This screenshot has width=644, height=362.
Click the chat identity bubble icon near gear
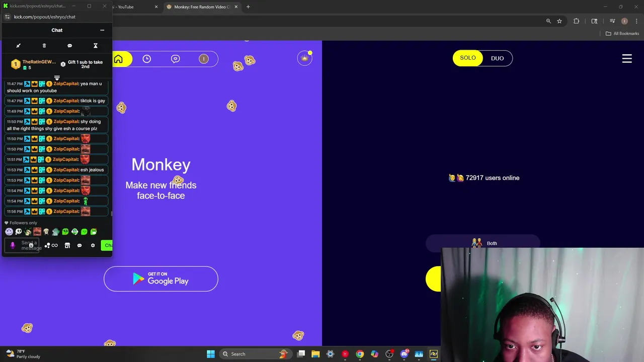(79, 245)
